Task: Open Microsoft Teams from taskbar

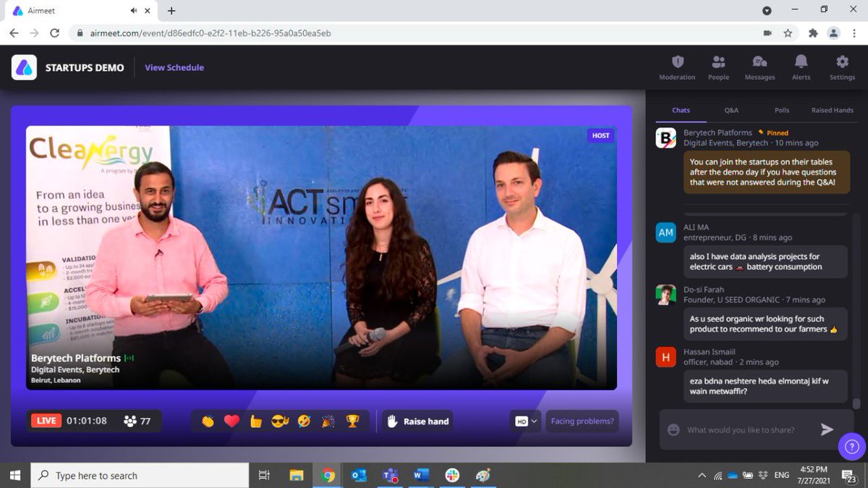Action: [391, 475]
